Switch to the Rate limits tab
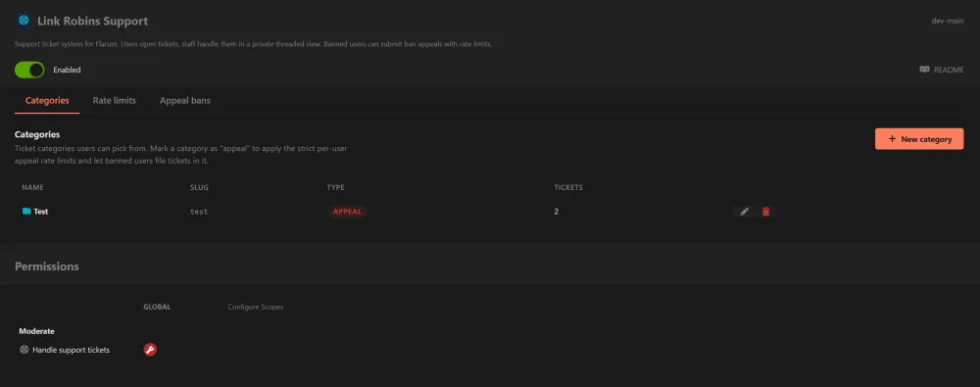This screenshot has height=387, width=980. tap(115, 100)
